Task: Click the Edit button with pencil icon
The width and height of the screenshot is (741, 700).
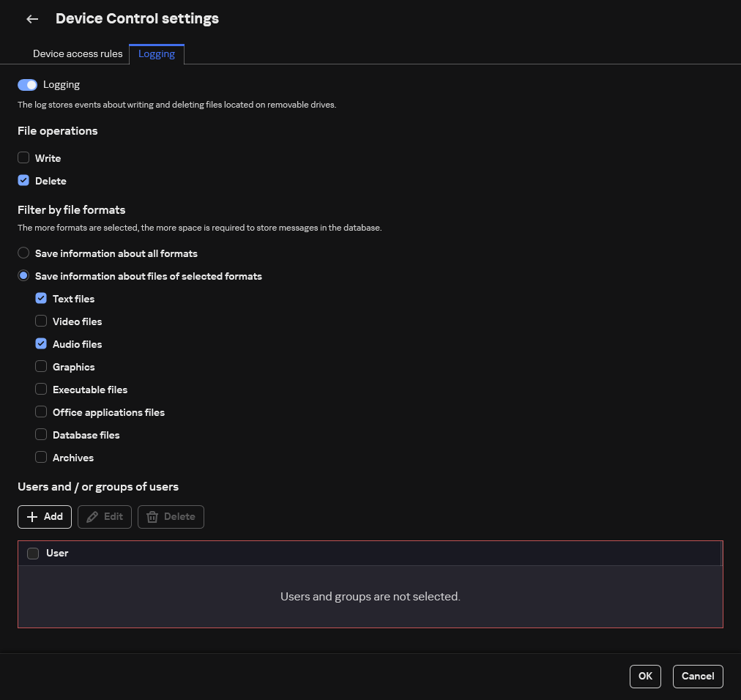Action: [x=105, y=516]
